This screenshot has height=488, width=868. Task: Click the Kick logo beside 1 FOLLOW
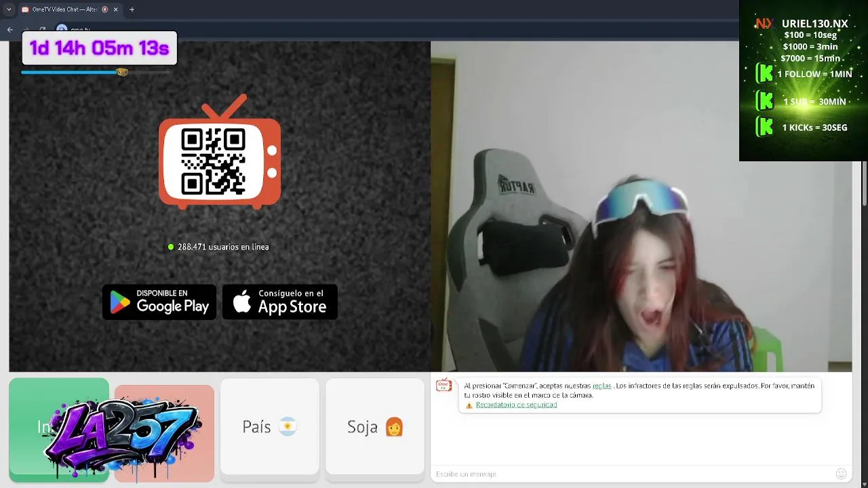click(765, 73)
